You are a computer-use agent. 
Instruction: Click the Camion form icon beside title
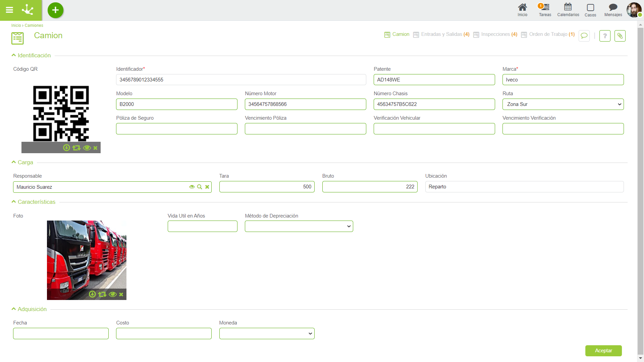(x=17, y=38)
